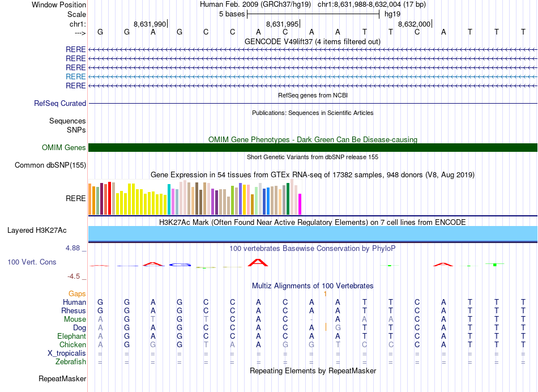
Task: Click the magenta bar in GTEx chart
Action: (x=300, y=204)
